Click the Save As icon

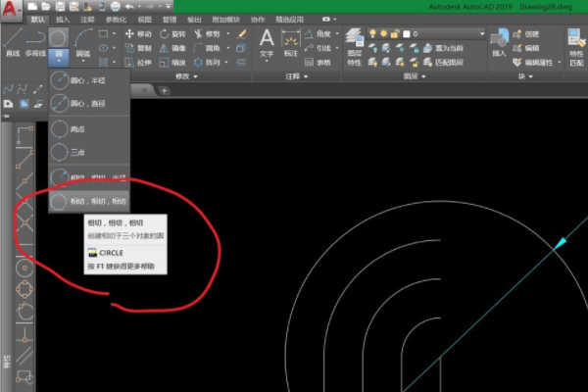point(73,7)
